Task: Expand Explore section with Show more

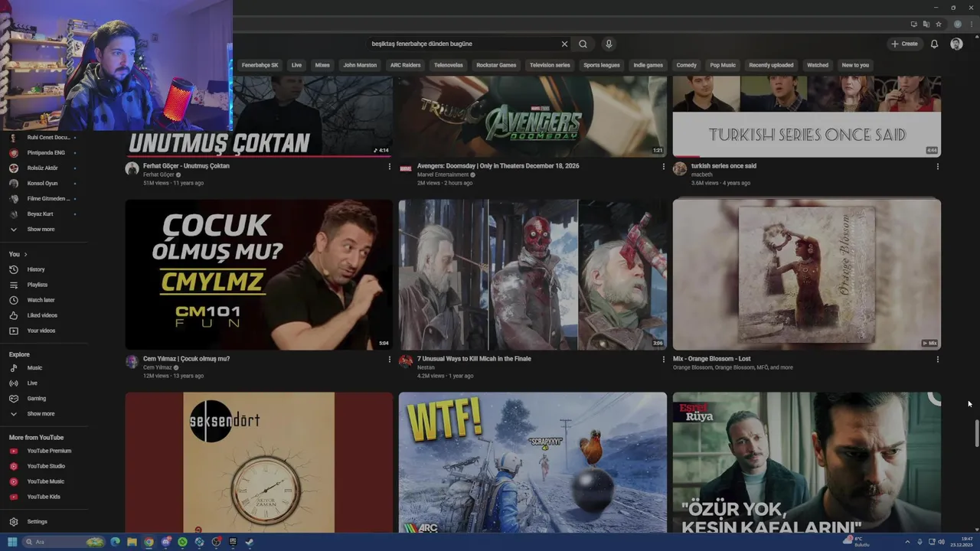Action: point(41,414)
